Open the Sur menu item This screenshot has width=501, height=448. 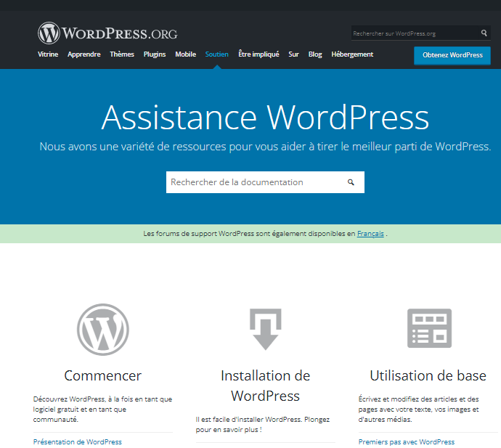293,54
